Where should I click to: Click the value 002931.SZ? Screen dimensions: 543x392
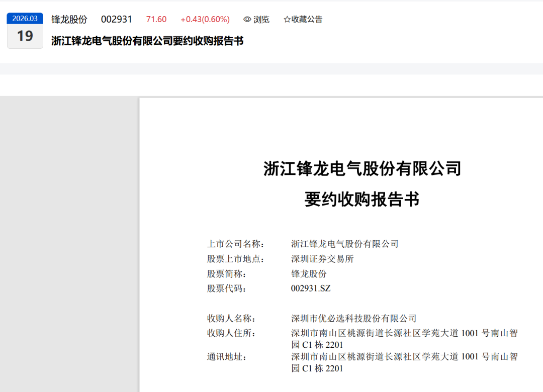click(x=311, y=288)
